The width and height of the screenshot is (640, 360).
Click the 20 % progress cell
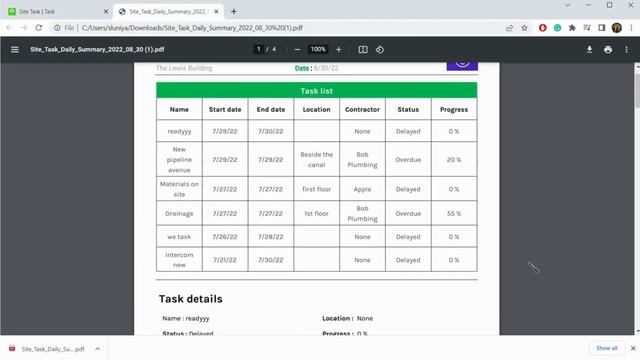454,160
